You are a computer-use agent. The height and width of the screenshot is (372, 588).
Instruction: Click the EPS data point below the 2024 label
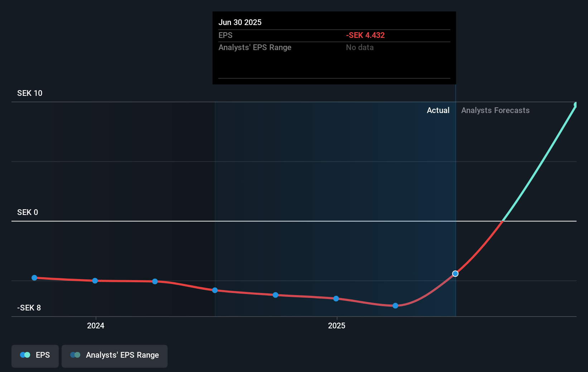click(x=95, y=281)
